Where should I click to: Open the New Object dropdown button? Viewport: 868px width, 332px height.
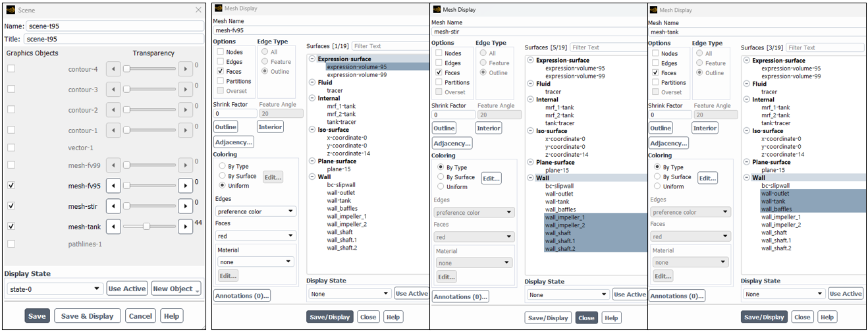click(176, 289)
